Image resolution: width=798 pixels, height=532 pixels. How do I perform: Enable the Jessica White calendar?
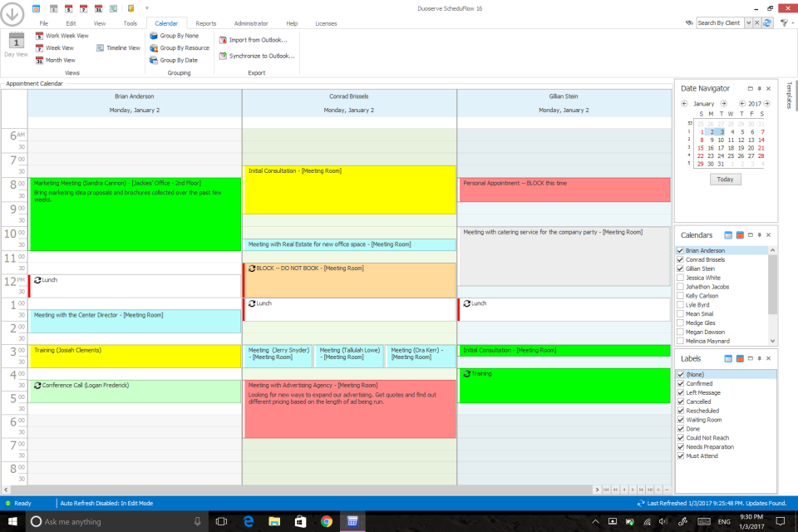pyautogui.click(x=682, y=277)
